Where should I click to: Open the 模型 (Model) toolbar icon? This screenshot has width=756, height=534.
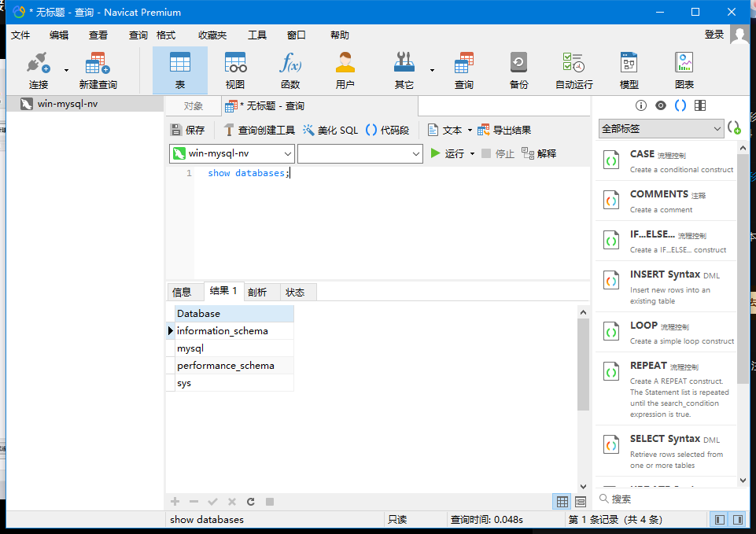(x=629, y=70)
